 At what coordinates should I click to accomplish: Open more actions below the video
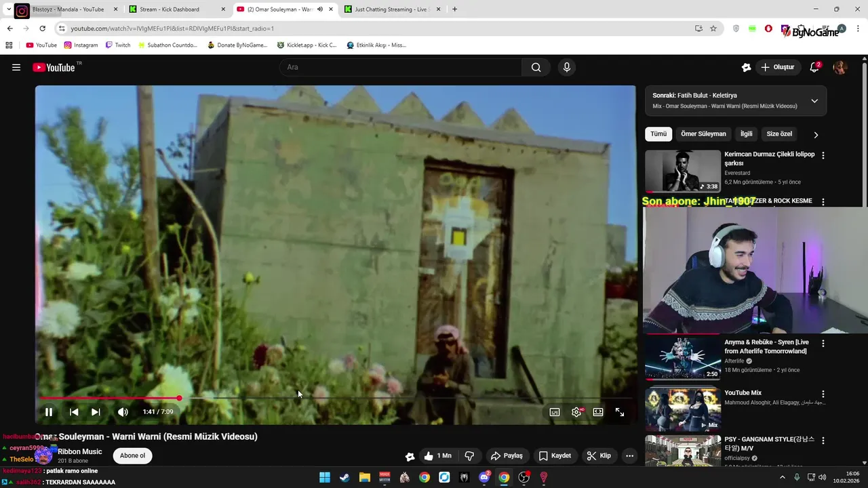coord(629,455)
